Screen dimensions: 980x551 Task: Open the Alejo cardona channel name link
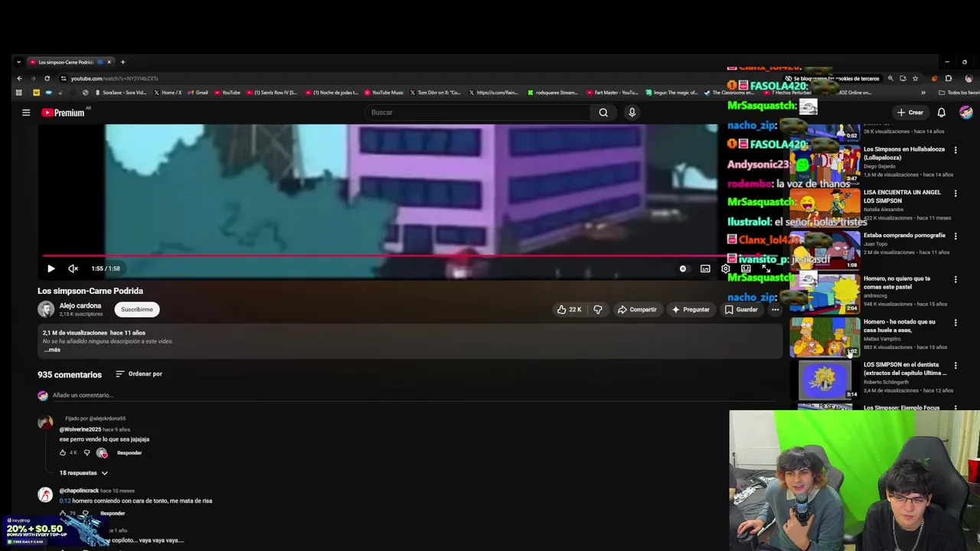pyautogui.click(x=80, y=305)
